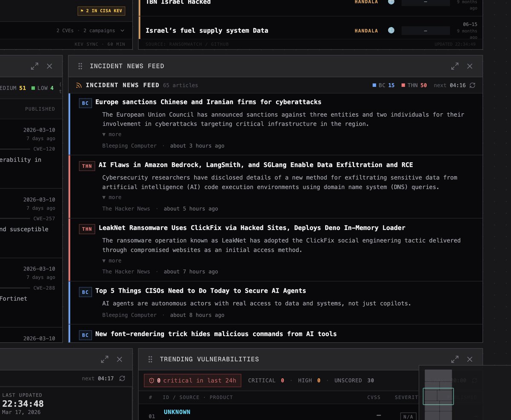This screenshot has height=420, width=511.
Task: Click the BC badge on the Europe sanctions article
Action: click(x=85, y=103)
